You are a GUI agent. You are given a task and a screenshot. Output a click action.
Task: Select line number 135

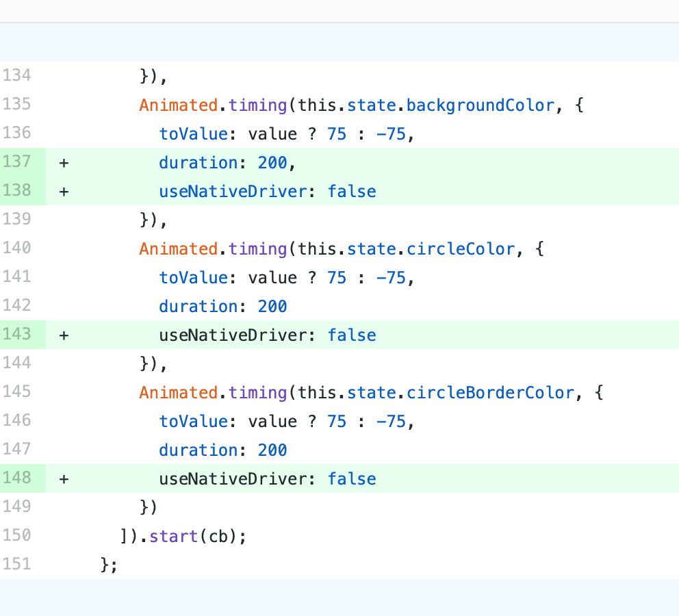(x=17, y=104)
